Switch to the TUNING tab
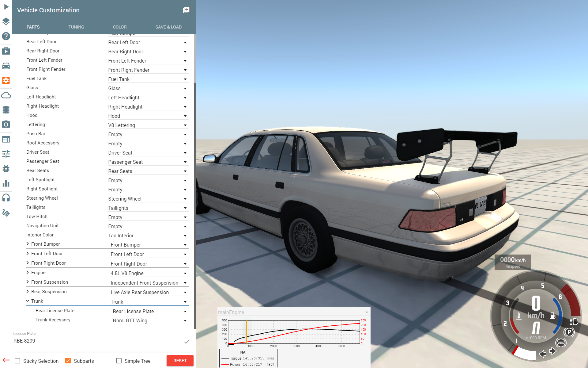This screenshot has width=588, height=368. pos(76,27)
